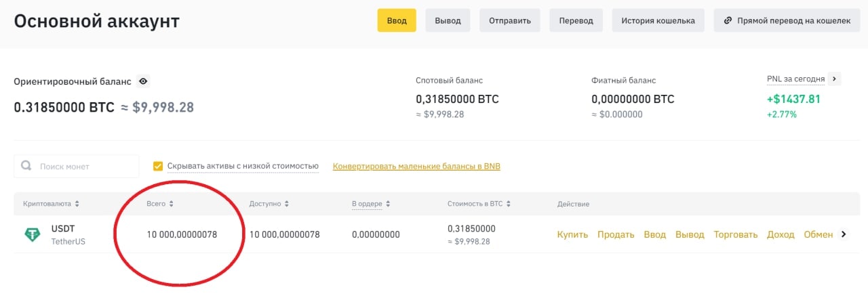Click the yellow Ввод button
The width and height of the screenshot is (868, 302).
point(397,20)
